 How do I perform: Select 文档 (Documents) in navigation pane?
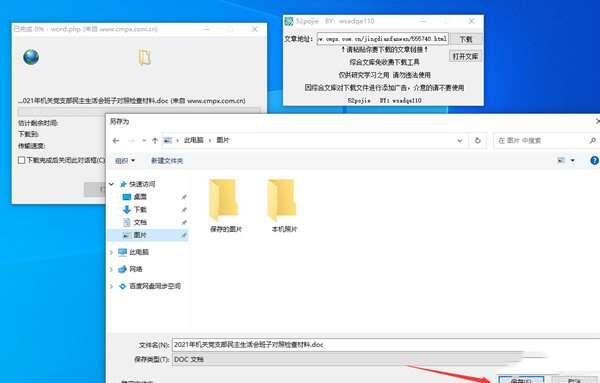click(x=140, y=222)
